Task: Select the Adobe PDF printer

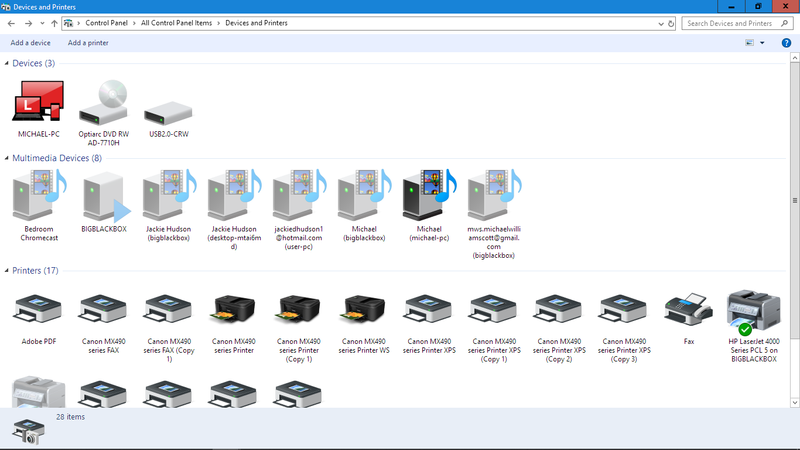Action: (x=39, y=308)
